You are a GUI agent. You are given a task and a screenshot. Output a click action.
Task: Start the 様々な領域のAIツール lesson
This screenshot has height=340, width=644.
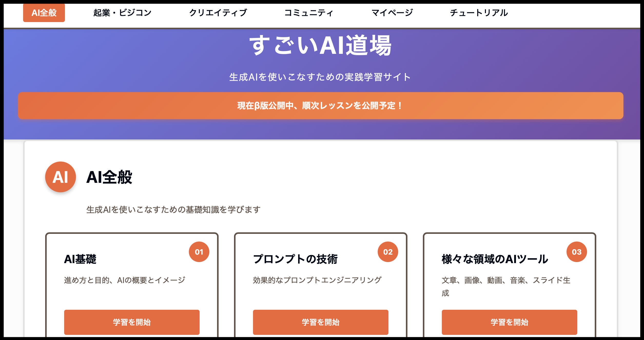[x=509, y=322]
